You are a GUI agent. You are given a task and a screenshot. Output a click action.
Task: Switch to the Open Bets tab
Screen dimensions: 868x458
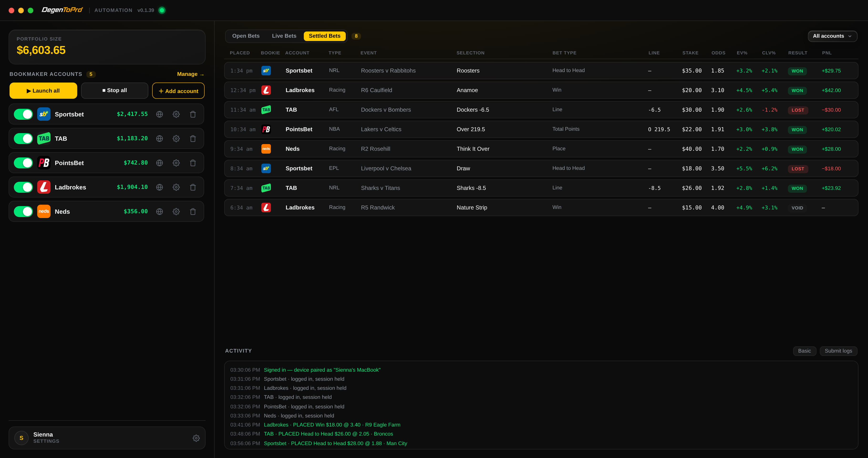pyautogui.click(x=246, y=36)
